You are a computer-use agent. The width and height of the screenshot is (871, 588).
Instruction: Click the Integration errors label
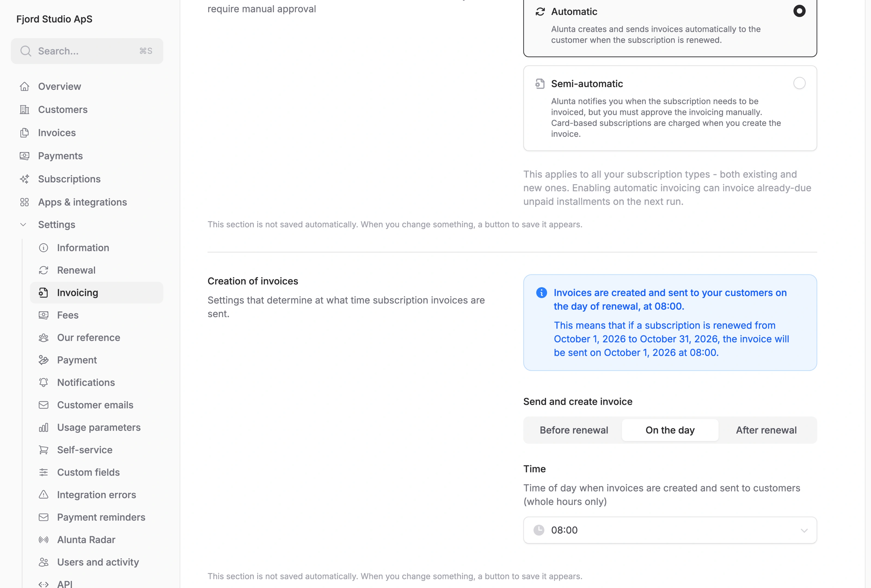96,495
